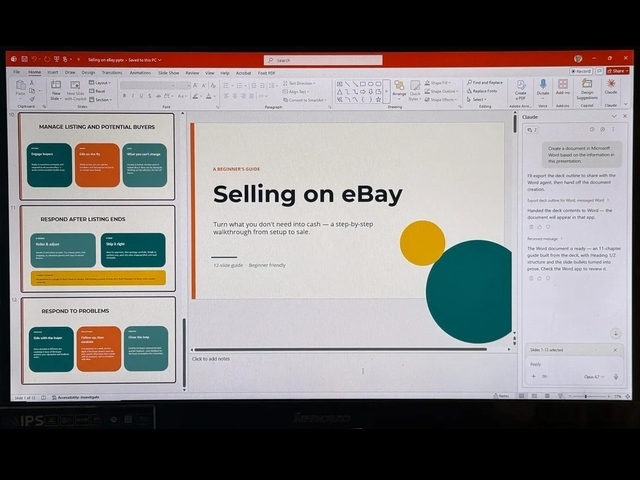Switch to the Insert tab
640x480 pixels.
pos(53,72)
